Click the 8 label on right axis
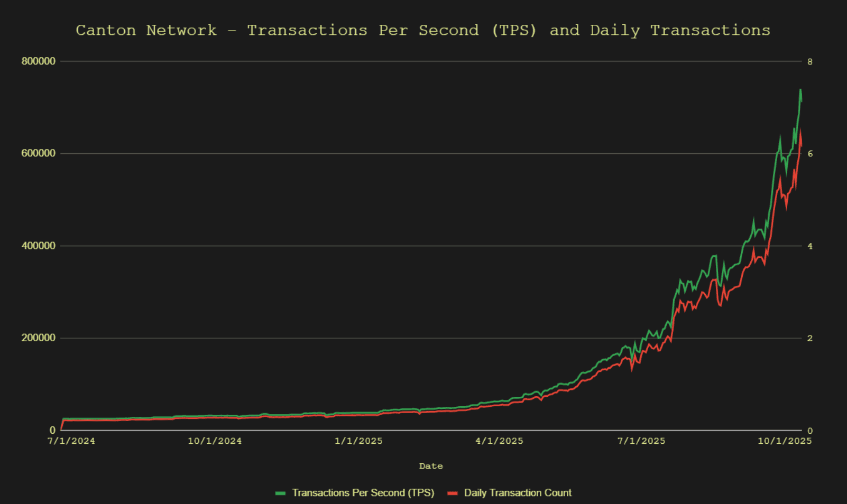This screenshot has width=847, height=504. pyautogui.click(x=809, y=62)
